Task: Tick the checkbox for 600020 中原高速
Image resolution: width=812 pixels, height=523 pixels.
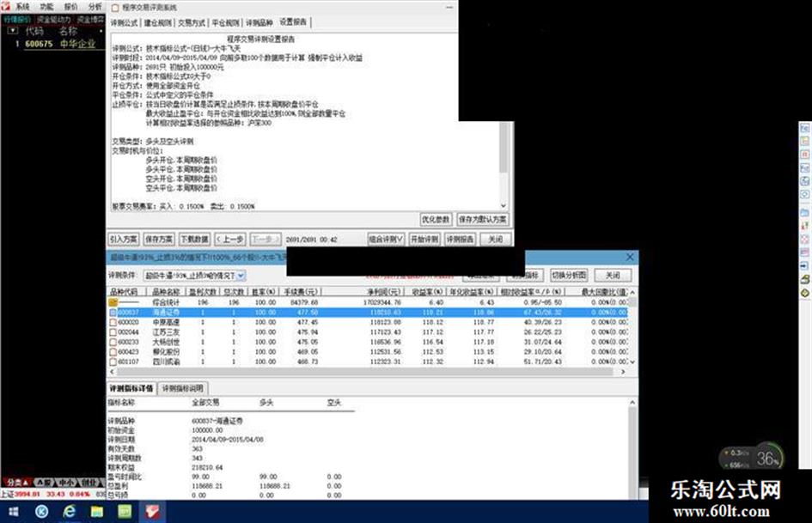Action: (x=113, y=322)
